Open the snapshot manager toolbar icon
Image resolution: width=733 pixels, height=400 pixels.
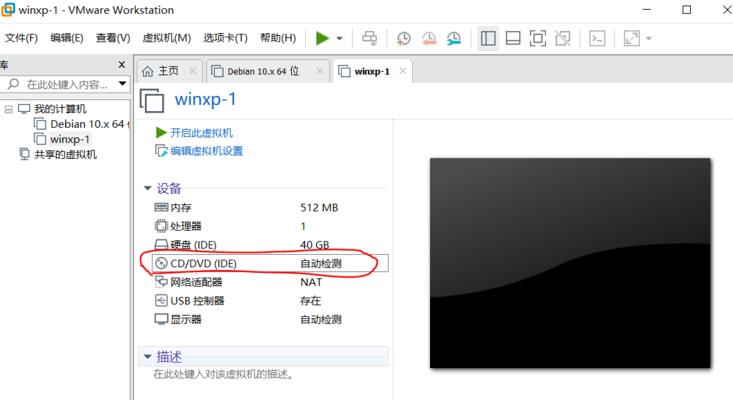[453, 38]
